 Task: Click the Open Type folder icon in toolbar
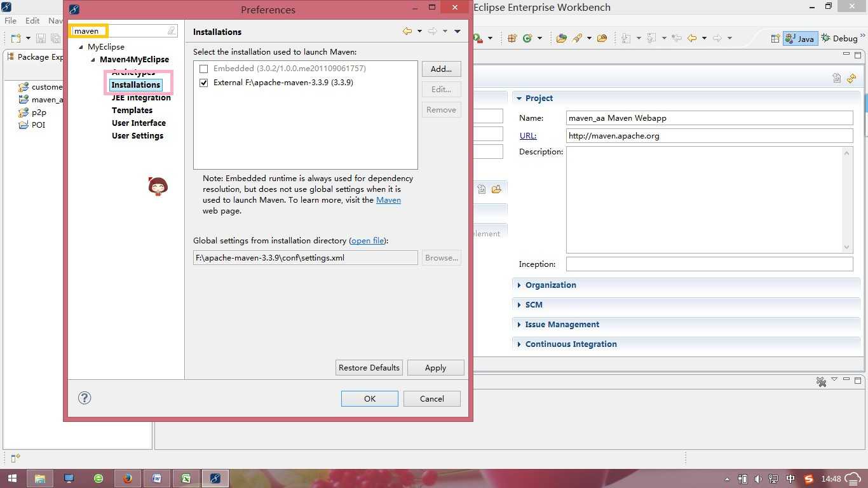click(x=561, y=39)
